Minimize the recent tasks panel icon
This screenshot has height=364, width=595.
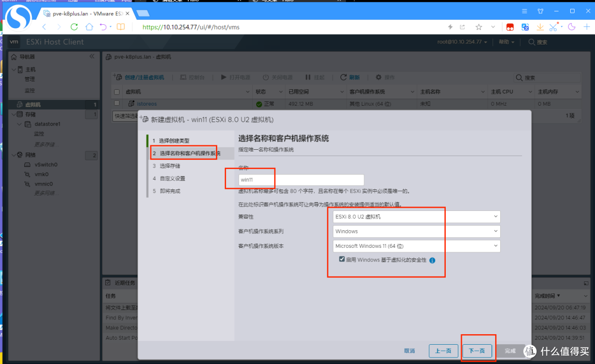click(x=586, y=283)
